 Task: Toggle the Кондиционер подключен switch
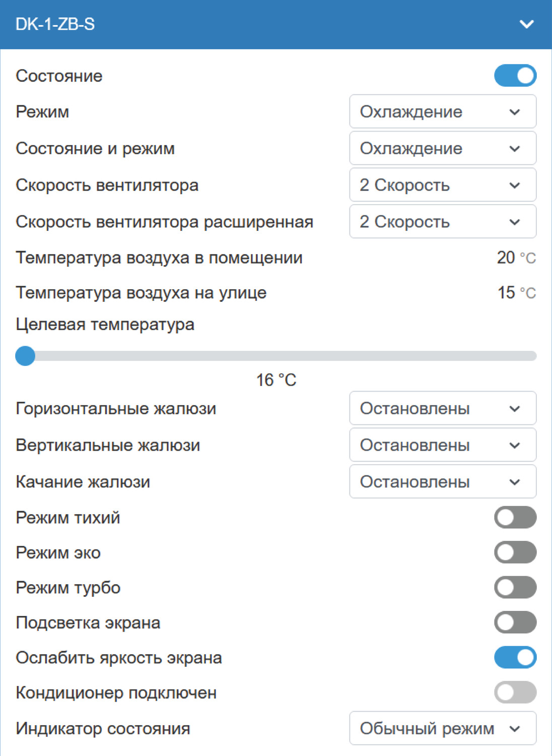tap(515, 692)
